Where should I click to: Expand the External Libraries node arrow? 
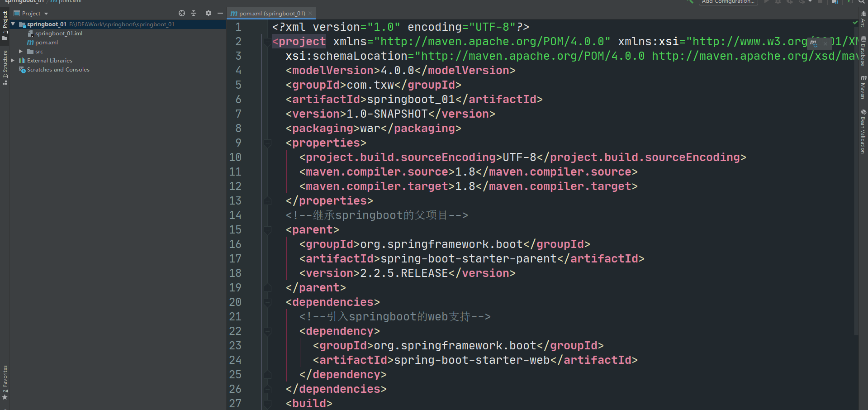pos(13,60)
